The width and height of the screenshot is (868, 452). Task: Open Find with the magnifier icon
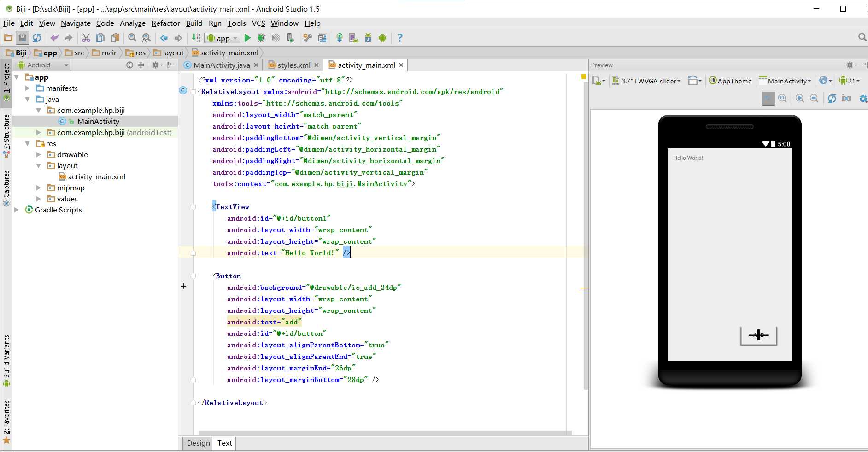click(132, 38)
